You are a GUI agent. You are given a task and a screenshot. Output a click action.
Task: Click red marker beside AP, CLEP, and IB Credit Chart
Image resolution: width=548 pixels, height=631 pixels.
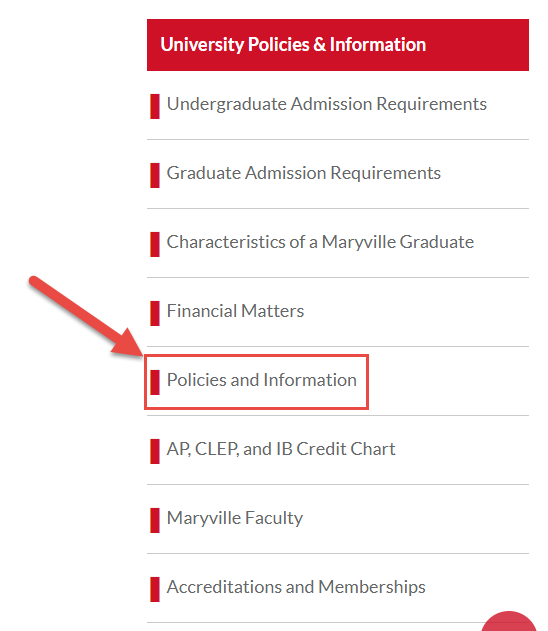pos(155,451)
